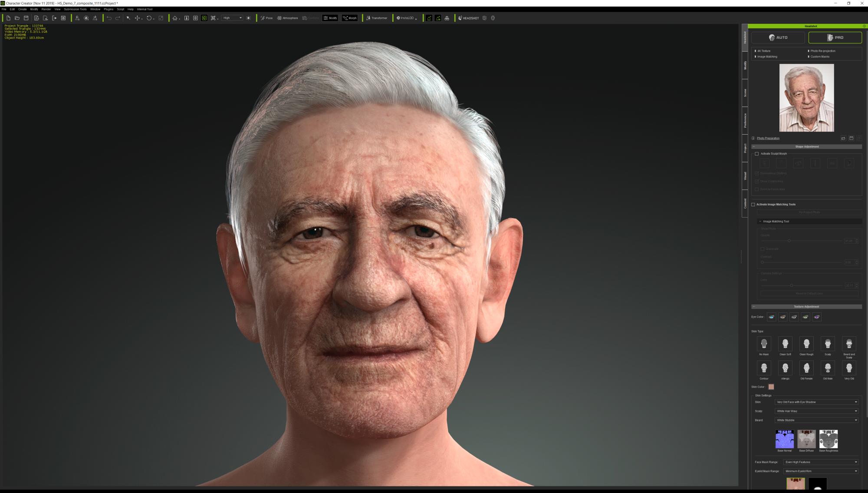Screen dimensions: 868x493
Task: Select PRO headshot mode
Action: tap(835, 37)
